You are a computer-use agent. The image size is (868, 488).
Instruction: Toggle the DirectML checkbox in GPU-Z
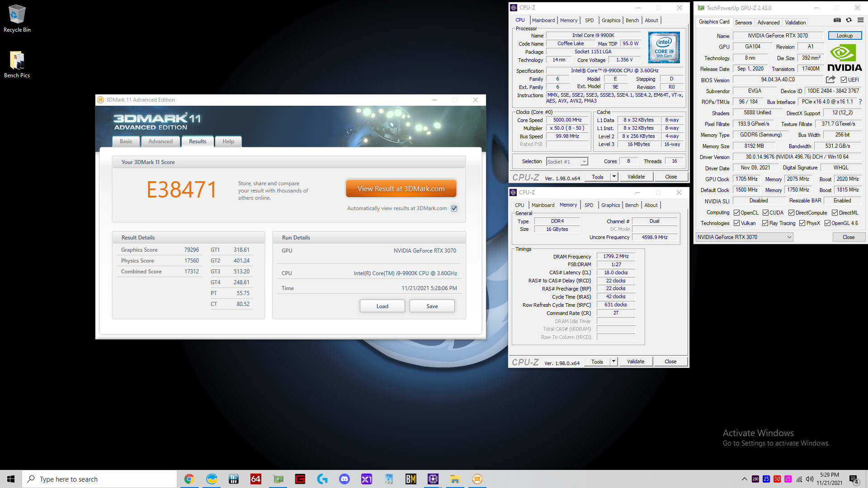point(835,213)
